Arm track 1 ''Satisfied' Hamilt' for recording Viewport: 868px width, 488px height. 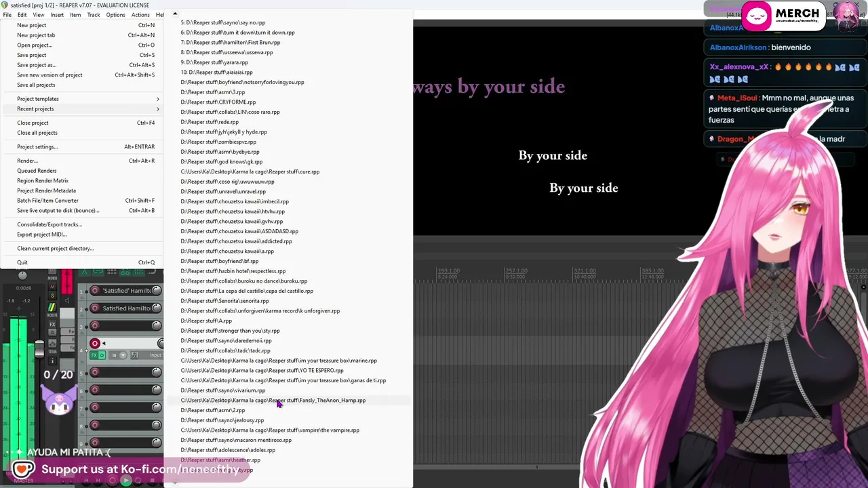(x=95, y=291)
